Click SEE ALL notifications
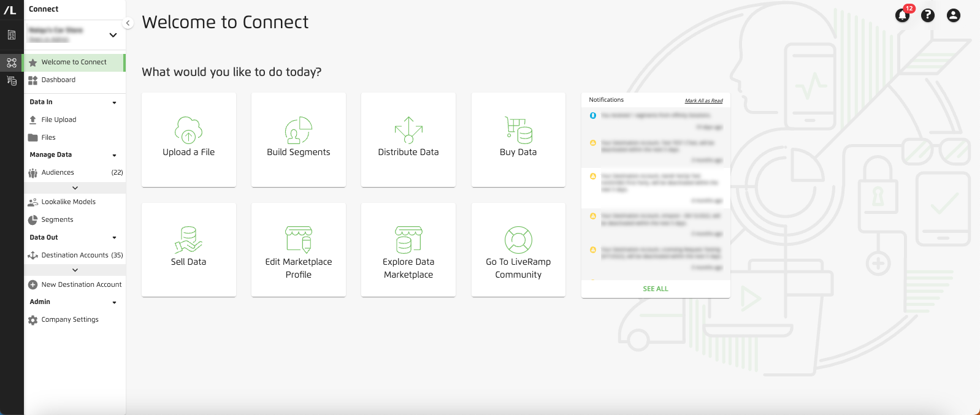980x415 pixels. click(x=656, y=289)
